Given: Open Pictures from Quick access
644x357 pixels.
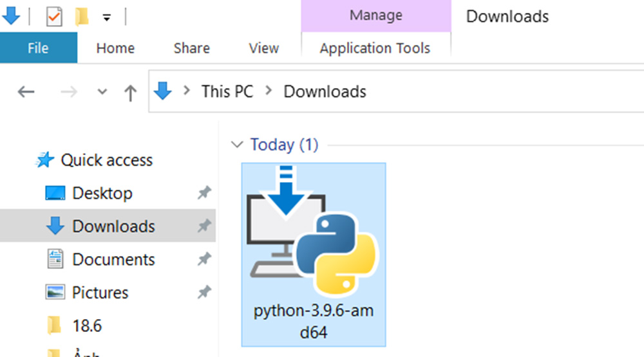Looking at the screenshot, I should (100, 293).
